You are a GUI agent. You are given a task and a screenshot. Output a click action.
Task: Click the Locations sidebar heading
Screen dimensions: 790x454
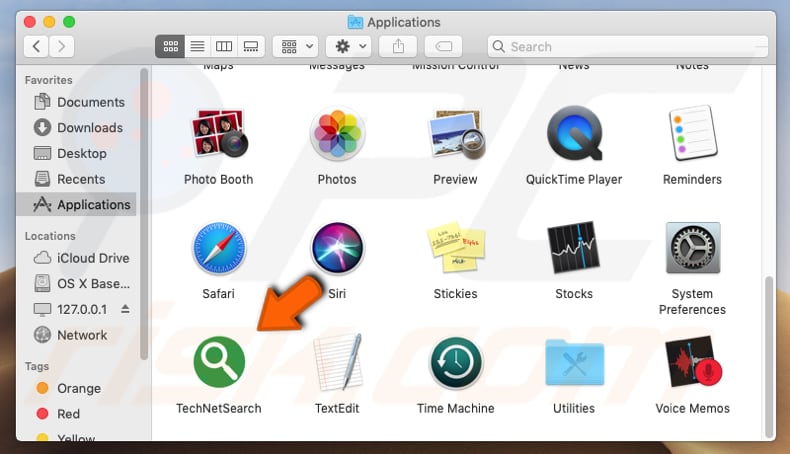click(50, 236)
